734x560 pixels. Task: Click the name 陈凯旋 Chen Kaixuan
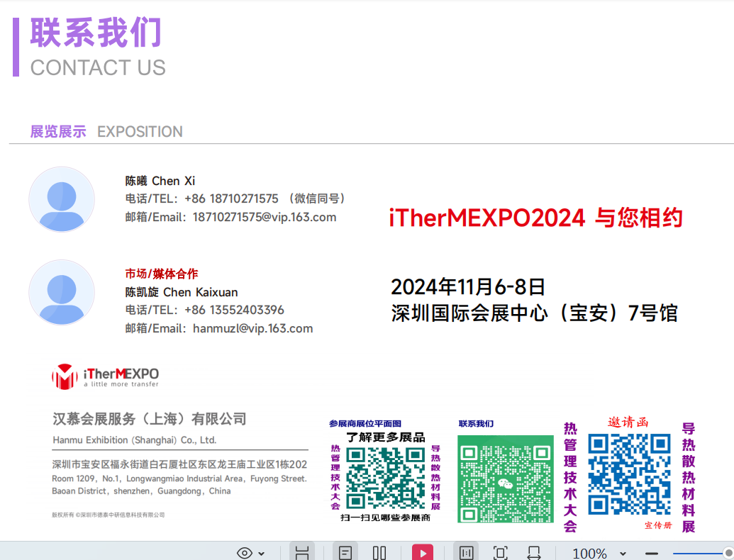(182, 292)
